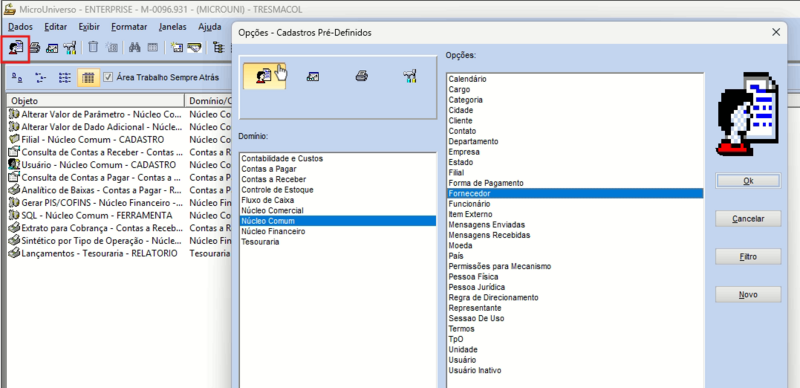Select Contas a Receber domain

click(x=338, y=179)
